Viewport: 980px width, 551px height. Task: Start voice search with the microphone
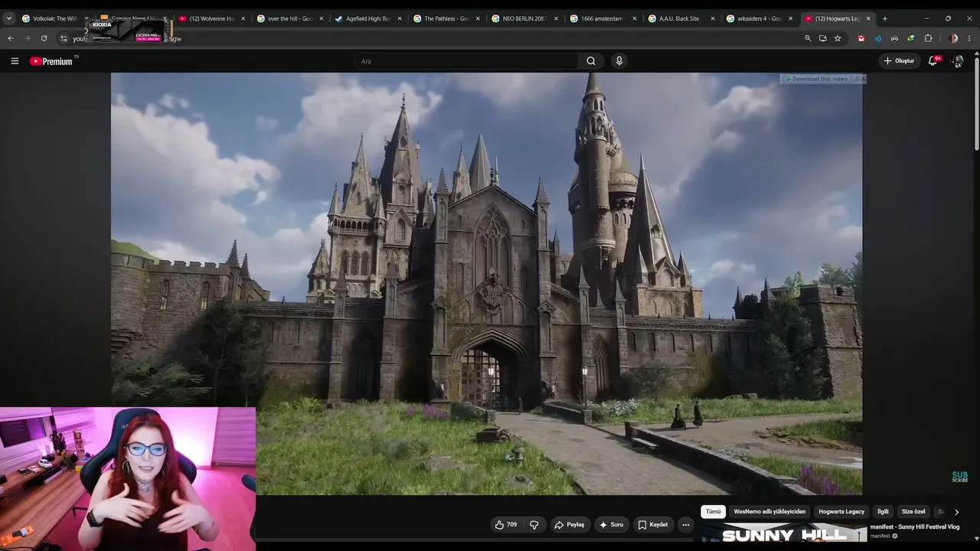click(619, 61)
